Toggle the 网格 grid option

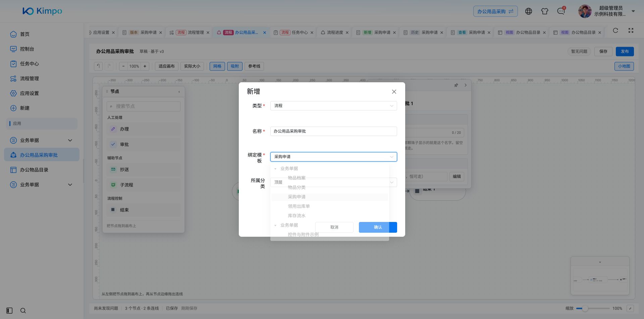point(217,66)
